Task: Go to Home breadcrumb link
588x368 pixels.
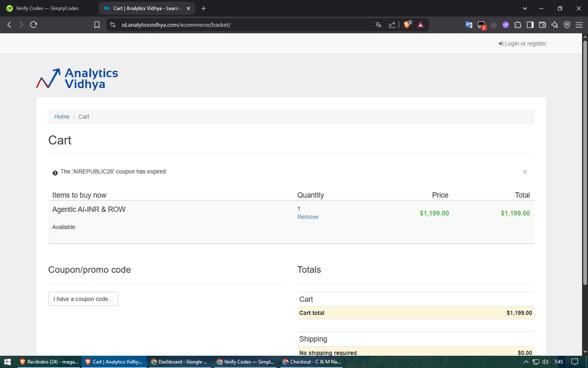Action: point(62,117)
